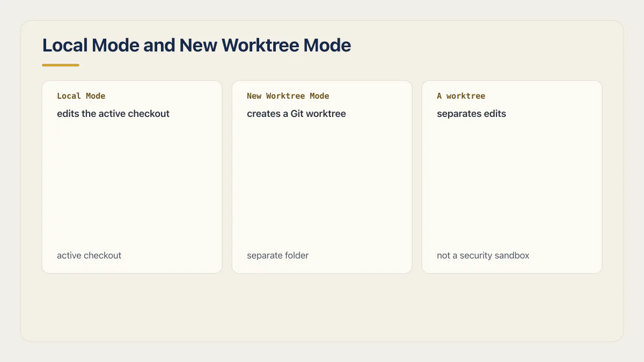This screenshot has height=362, width=644.
Task: Select the 'Local Mode' card heading
Action: point(81,96)
